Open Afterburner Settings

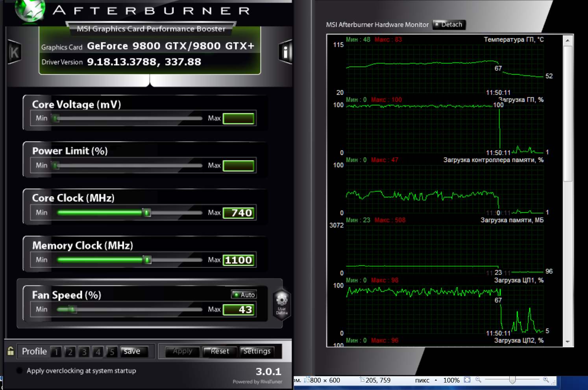point(257,351)
